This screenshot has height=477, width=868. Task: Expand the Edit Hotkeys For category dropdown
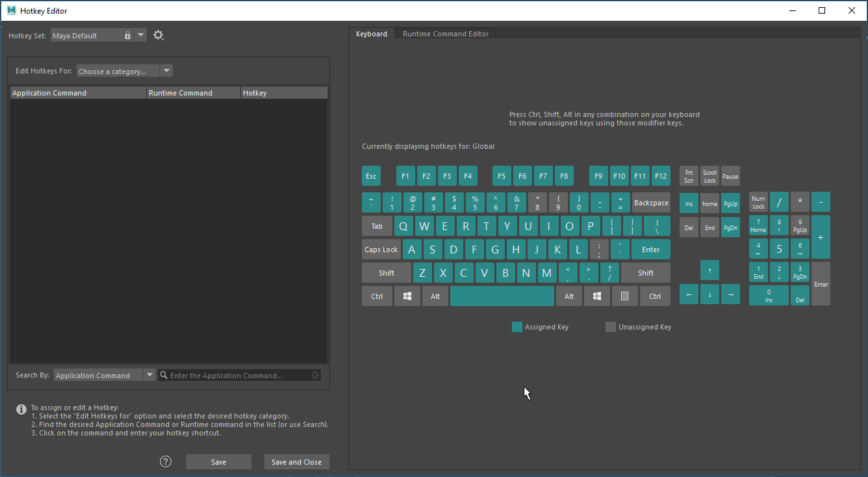pyautogui.click(x=166, y=71)
